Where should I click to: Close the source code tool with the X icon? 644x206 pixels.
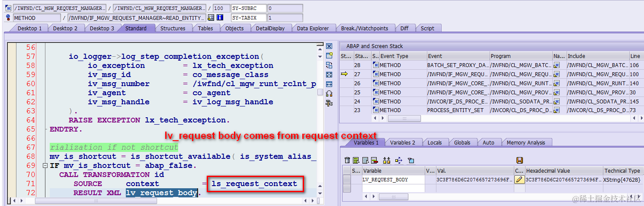(x=329, y=46)
